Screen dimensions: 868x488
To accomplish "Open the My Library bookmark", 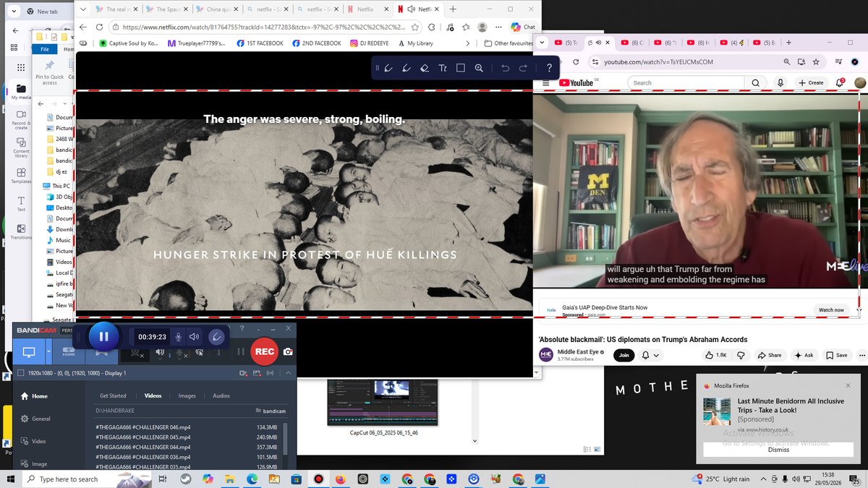I will tap(415, 43).
